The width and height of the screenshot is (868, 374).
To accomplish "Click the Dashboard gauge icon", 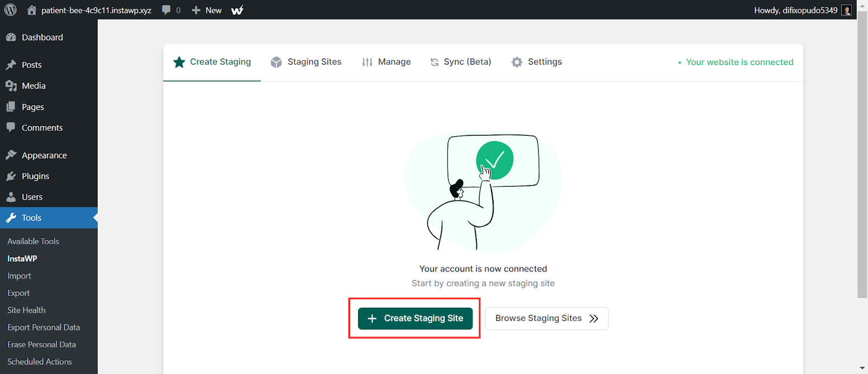I will tap(11, 37).
